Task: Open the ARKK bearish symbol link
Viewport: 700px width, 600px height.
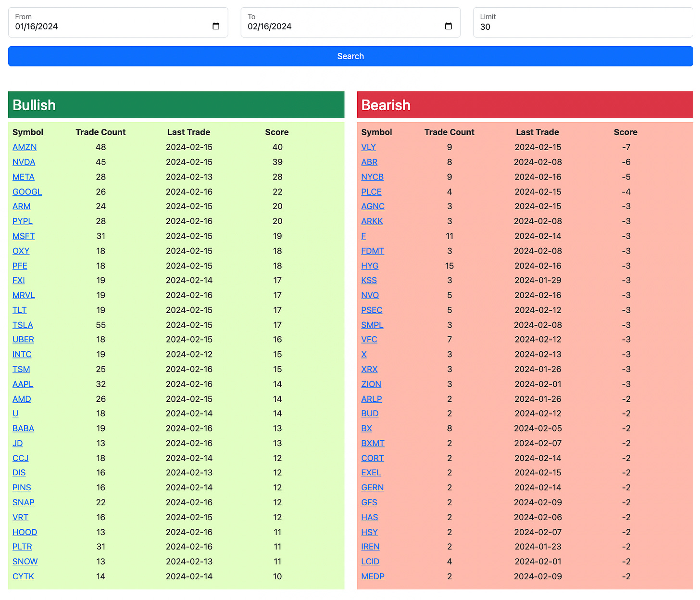Action: tap(372, 221)
